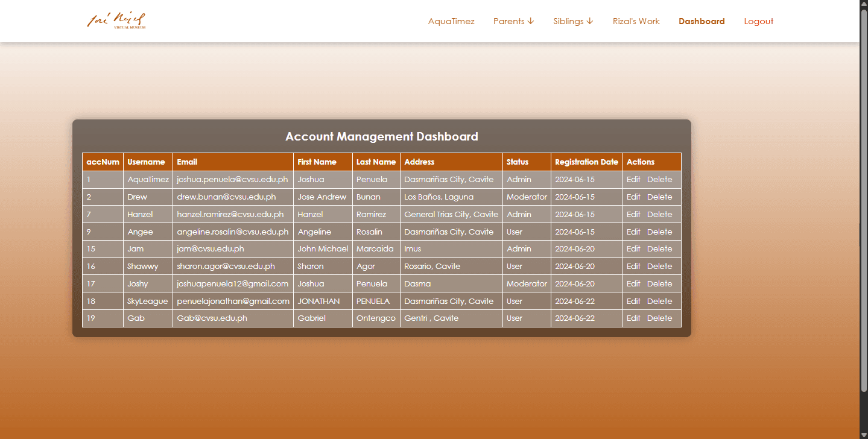868x439 pixels.
Task: Delete the Jam account
Action: [659, 248]
